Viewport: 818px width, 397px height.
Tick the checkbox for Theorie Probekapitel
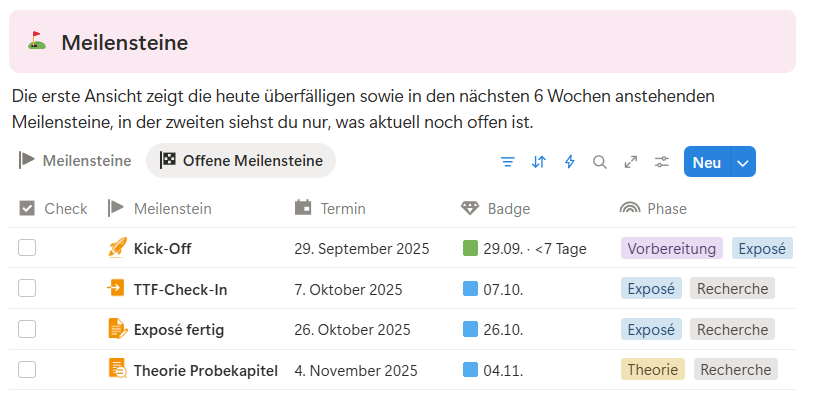coord(27,369)
